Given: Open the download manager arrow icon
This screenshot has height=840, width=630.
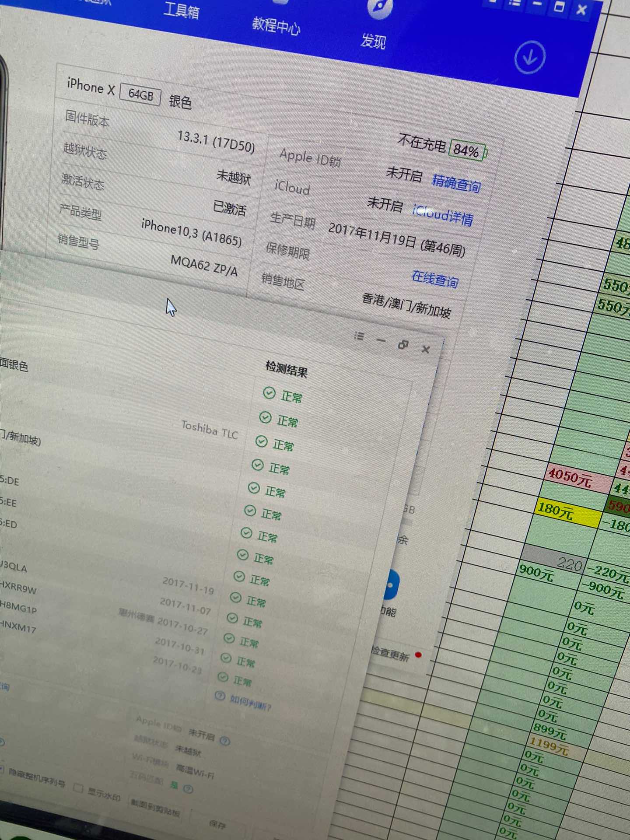Looking at the screenshot, I should pyautogui.click(x=530, y=57).
